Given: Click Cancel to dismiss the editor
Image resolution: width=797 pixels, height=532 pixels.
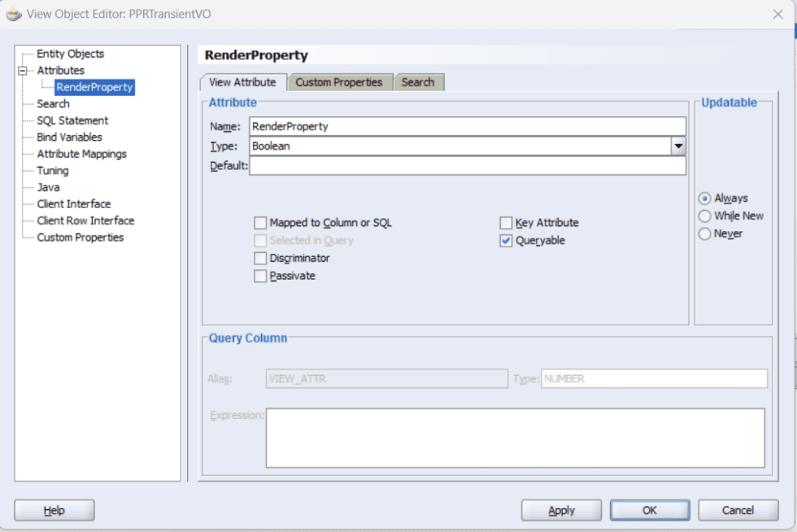Looking at the screenshot, I should (737, 510).
